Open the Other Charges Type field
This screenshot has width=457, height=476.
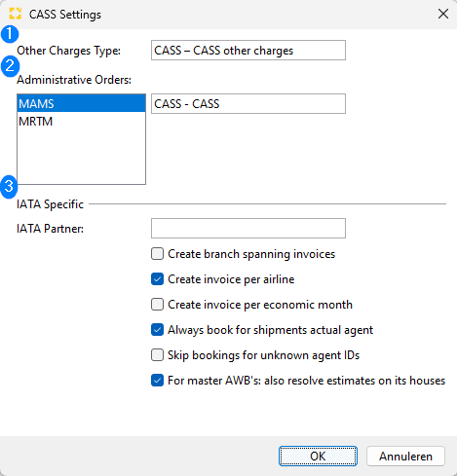tap(248, 51)
